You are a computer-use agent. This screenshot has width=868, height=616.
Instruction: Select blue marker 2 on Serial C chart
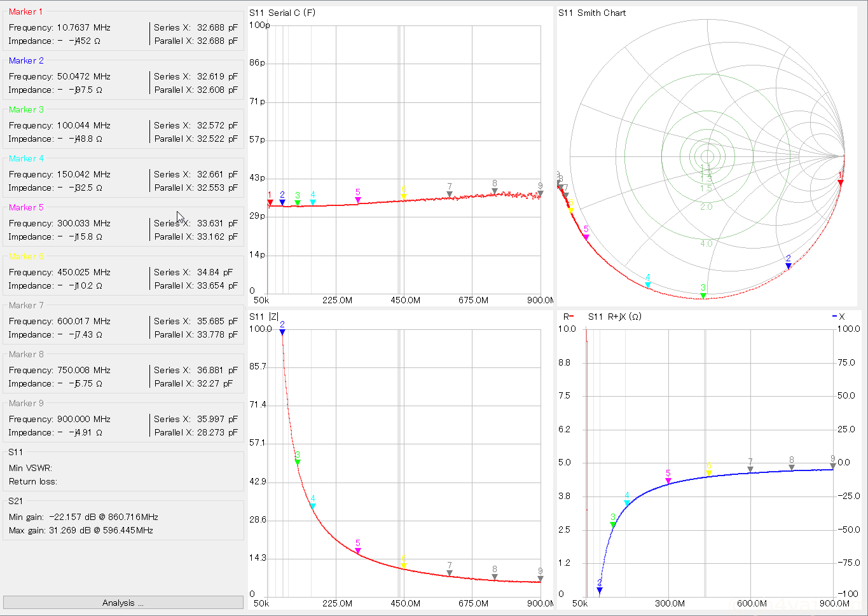click(x=282, y=203)
